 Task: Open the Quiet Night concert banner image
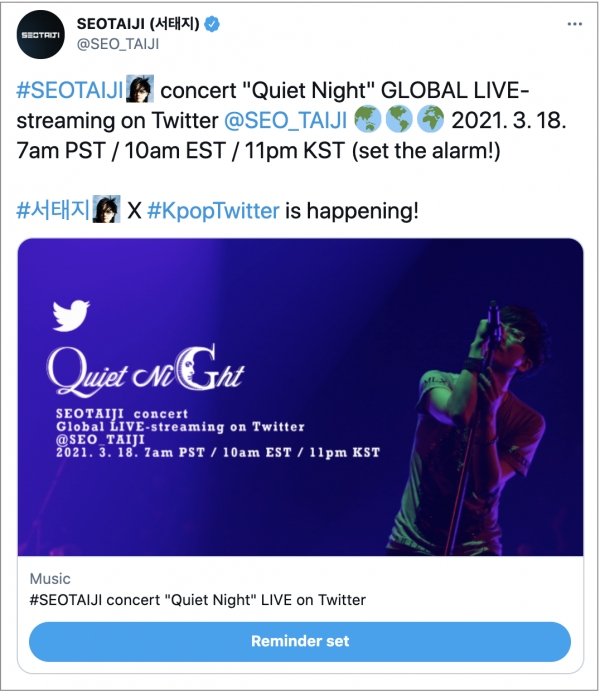(300, 397)
